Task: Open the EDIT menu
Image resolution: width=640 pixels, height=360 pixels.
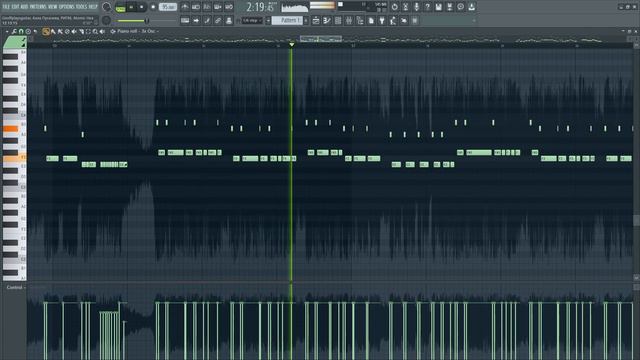Action: (15, 7)
